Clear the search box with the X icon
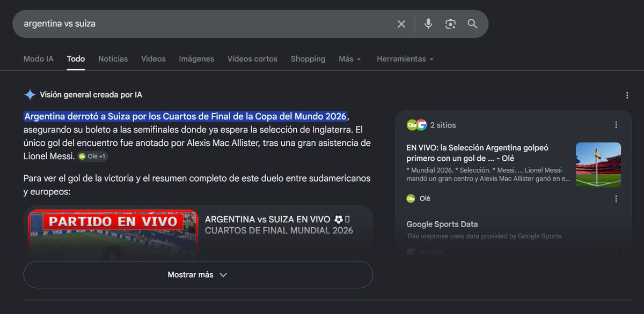The image size is (644, 314). [x=401, y=24]
